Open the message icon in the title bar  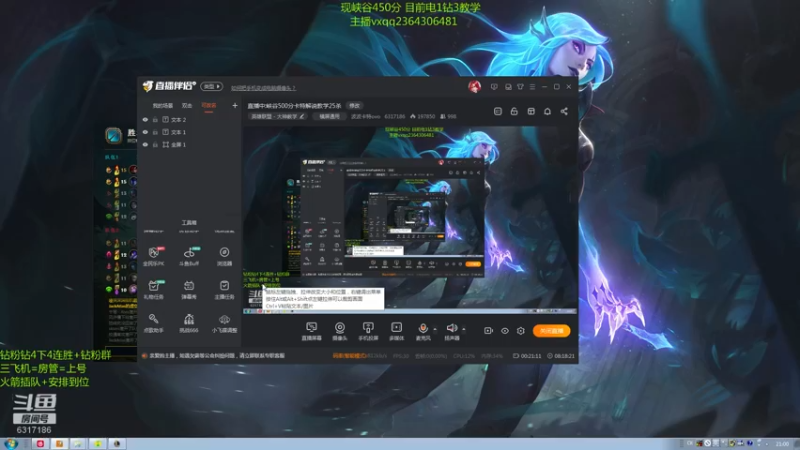(494, 87)
